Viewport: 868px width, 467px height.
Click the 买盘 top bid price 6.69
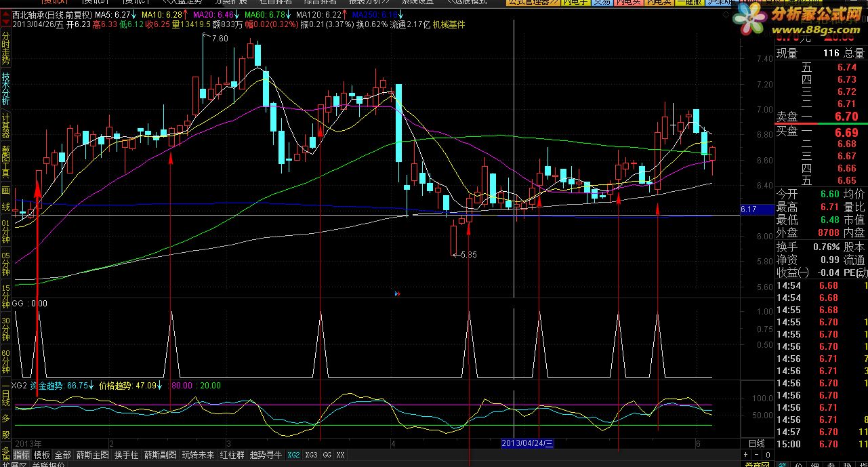(847, 131)
